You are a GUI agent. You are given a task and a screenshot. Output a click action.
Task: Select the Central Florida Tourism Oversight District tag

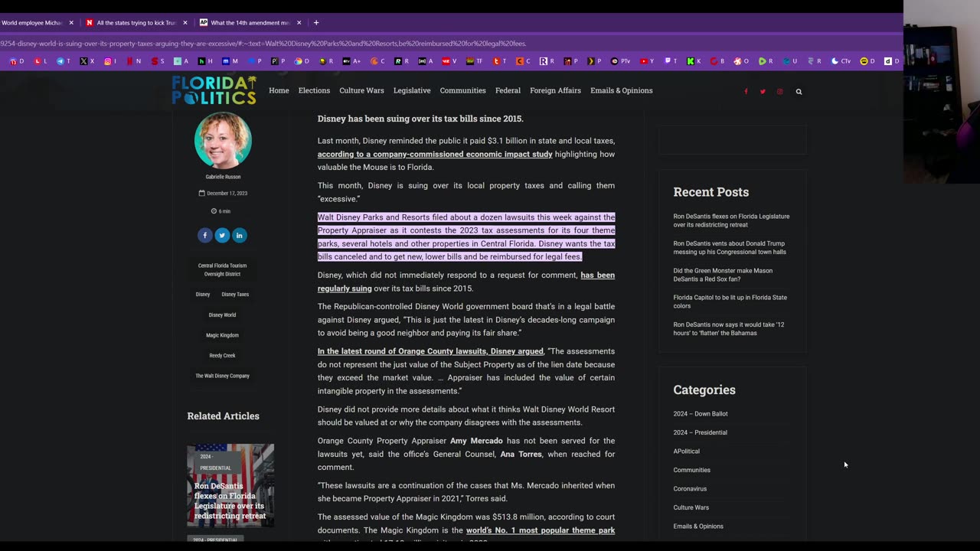(222, 269)
